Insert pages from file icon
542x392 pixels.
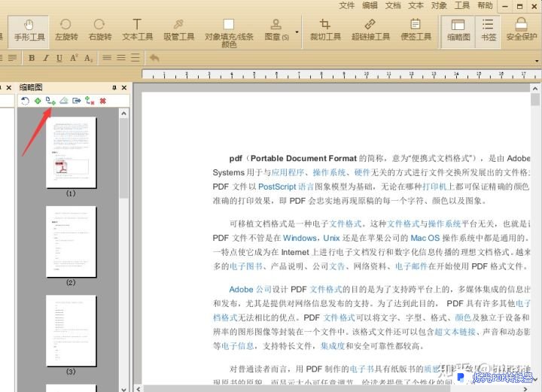50,101
